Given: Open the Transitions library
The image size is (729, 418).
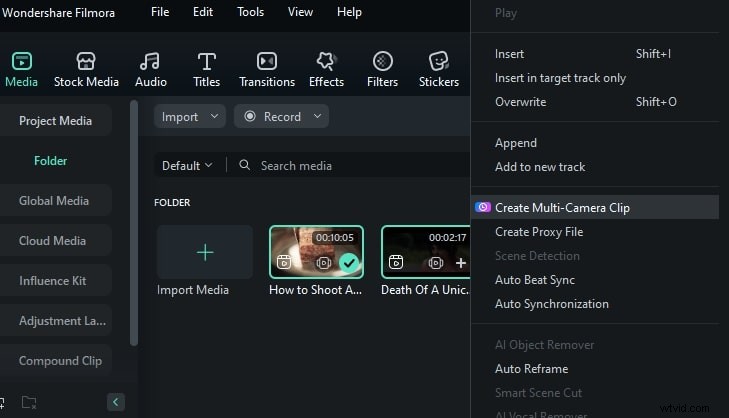Looking at the screenshot, I should point(267,70).
